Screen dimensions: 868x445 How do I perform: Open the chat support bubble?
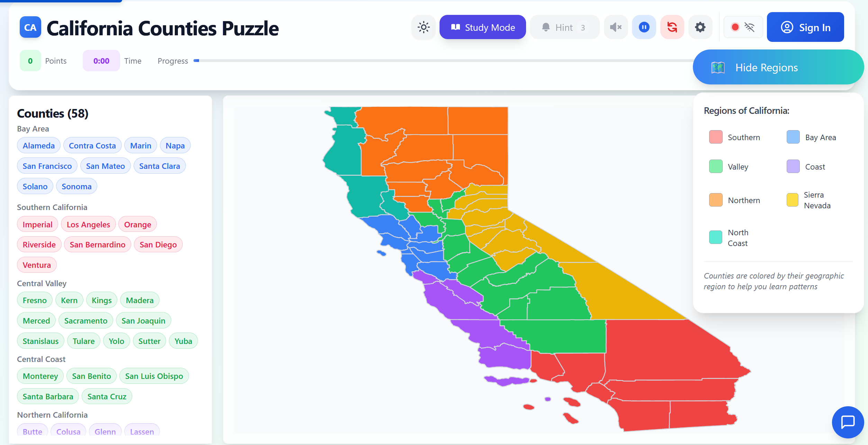pos(848,422)
